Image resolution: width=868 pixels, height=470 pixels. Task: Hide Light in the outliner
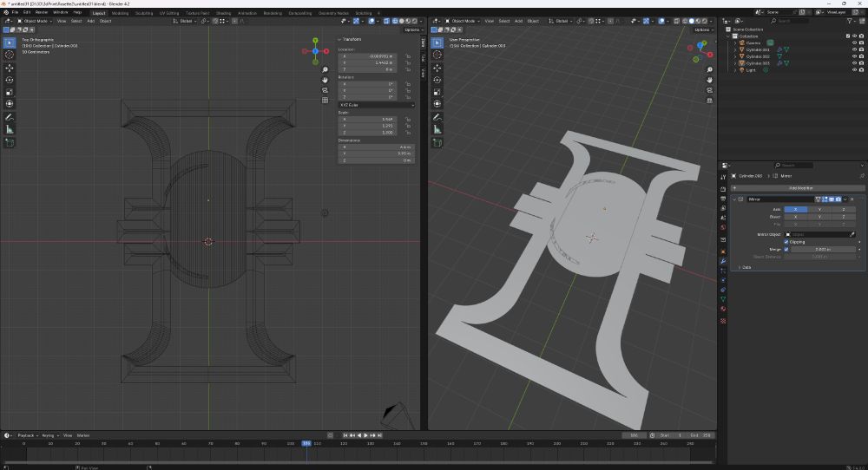[x=854, y=69]
